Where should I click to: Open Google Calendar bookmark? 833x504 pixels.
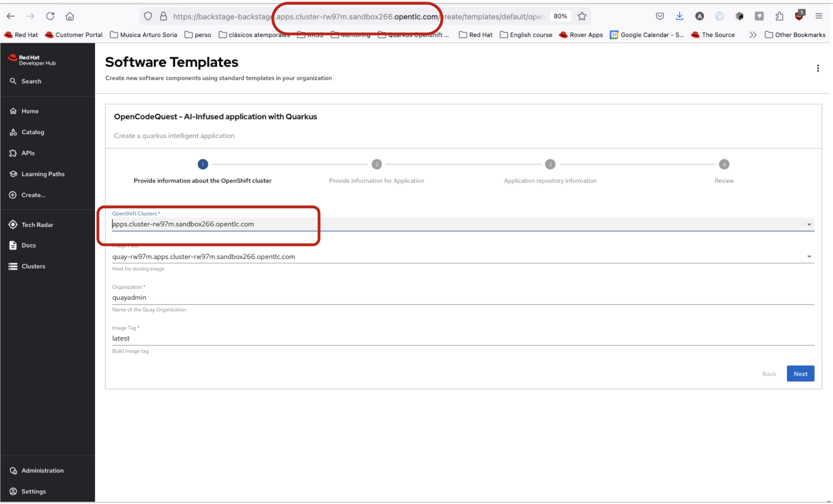tap(647, 35)
